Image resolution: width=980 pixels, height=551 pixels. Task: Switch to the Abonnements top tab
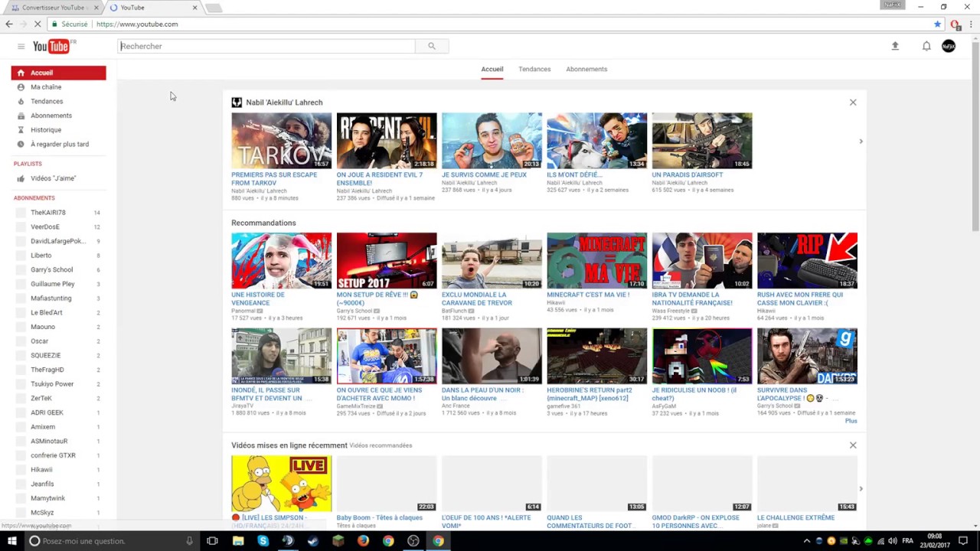pyautogui.click(x=586, y=69)
